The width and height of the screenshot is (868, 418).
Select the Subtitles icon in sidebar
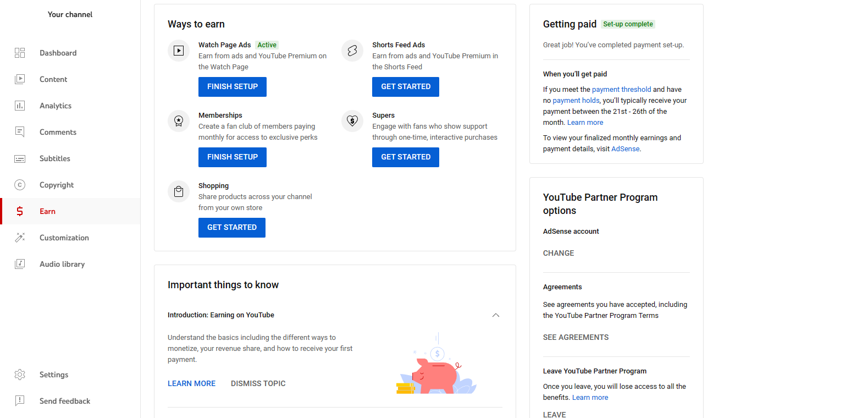20,159
